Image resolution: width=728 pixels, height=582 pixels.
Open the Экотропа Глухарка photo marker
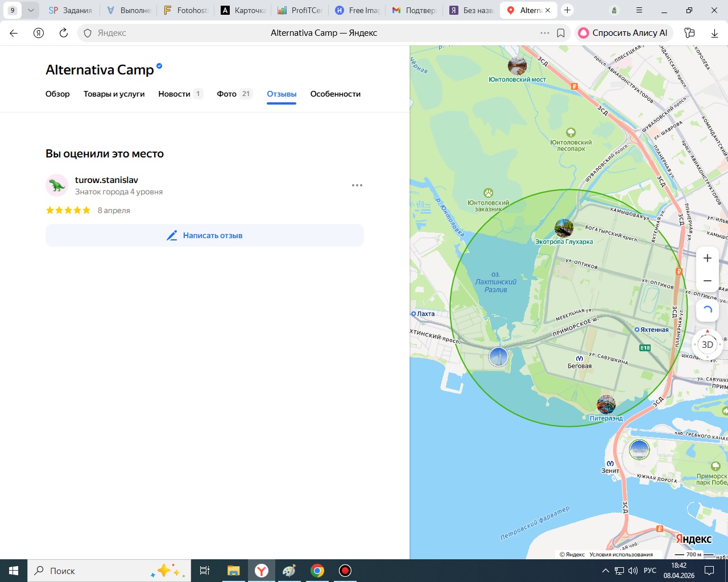(x=564, y=228)
